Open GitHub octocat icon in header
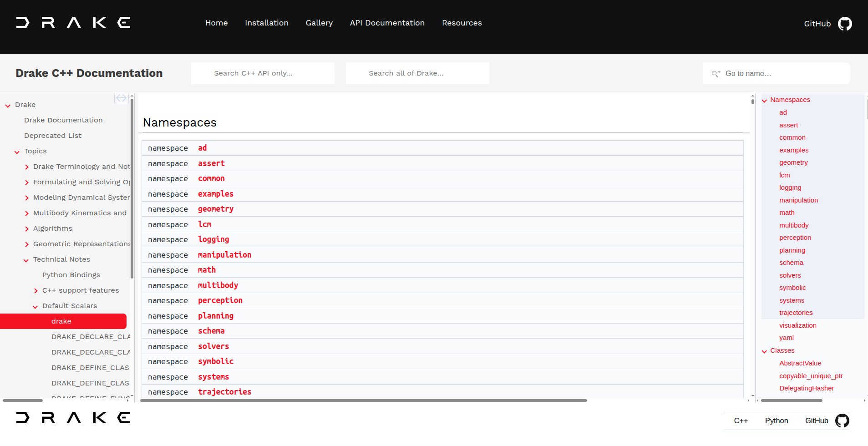Viewport: 868px width, 446px height. click(845, 24)
